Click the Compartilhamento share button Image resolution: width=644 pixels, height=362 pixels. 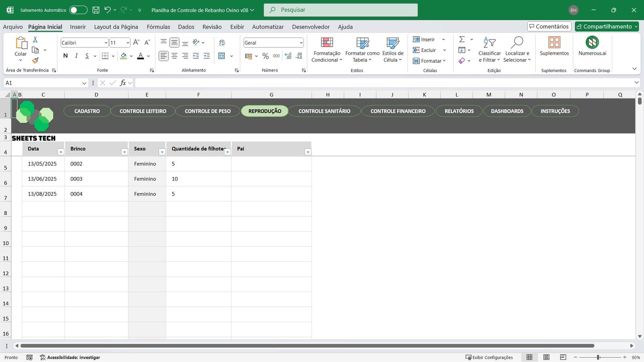[607, 27]
